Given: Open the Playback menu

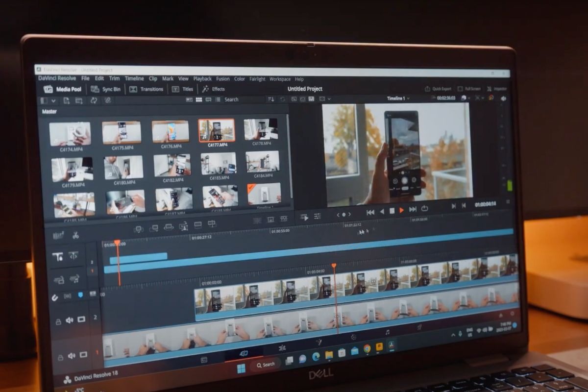Looking at the screenshot, I should (202, 79).
